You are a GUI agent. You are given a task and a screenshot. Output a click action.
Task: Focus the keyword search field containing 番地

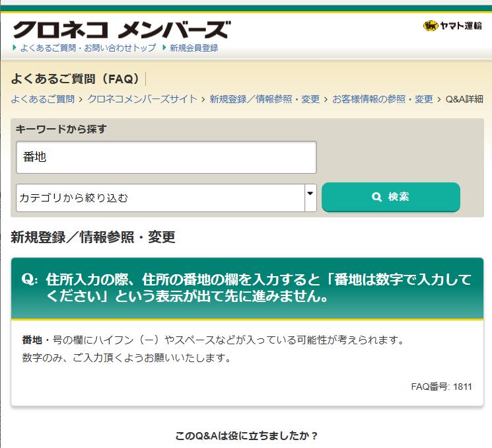coord(166,157)
